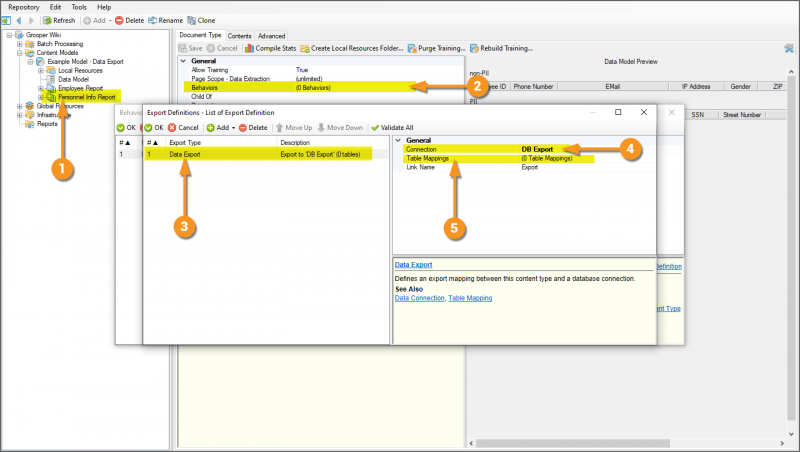The height and width of the screenshot is (452, 800).
Task: Switch to the Advanced tab
Action: coord(271,36)
